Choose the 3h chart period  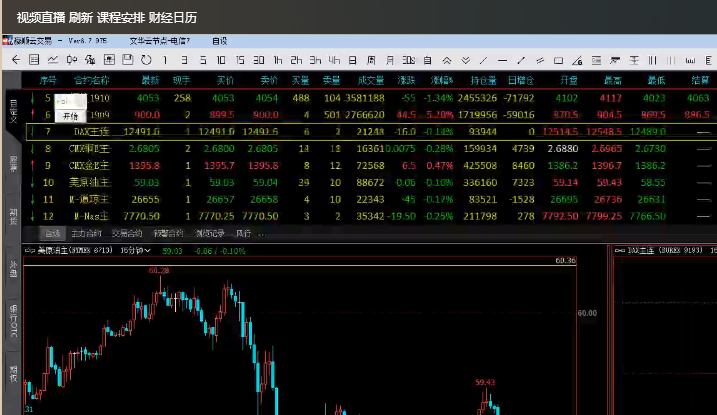tap(315, 60)
